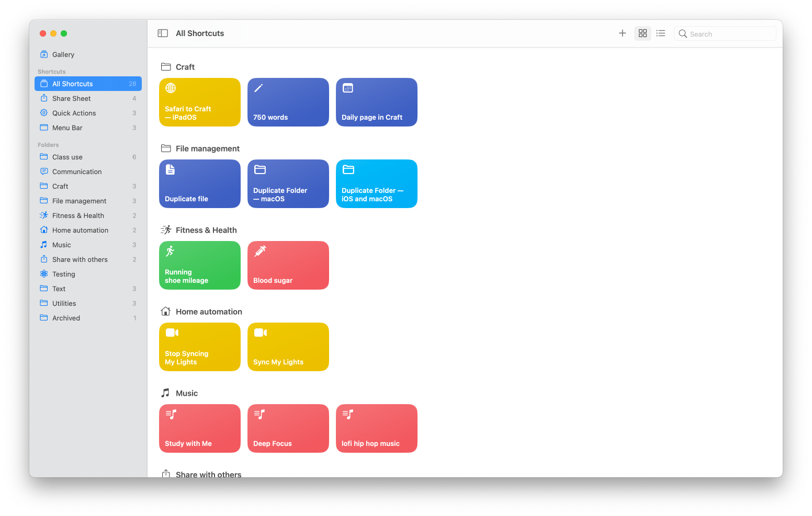The width and height of the screenshot is (812, 516).
Task: Switch to list view
Action: click(660, 33)
